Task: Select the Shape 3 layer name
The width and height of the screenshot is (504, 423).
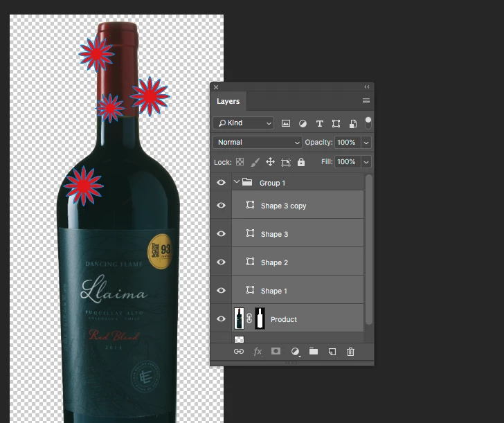Action: pyautogui.click(x=274, y=234)
